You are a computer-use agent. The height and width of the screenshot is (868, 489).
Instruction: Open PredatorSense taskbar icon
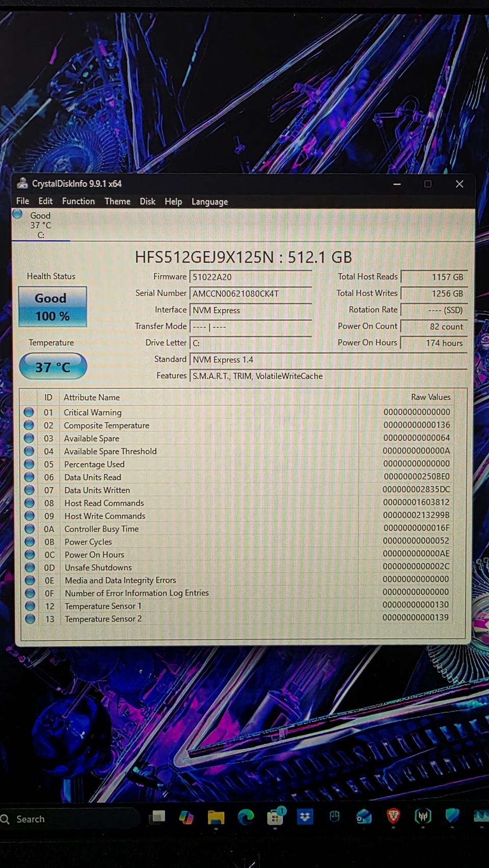(x=423, y=817)
